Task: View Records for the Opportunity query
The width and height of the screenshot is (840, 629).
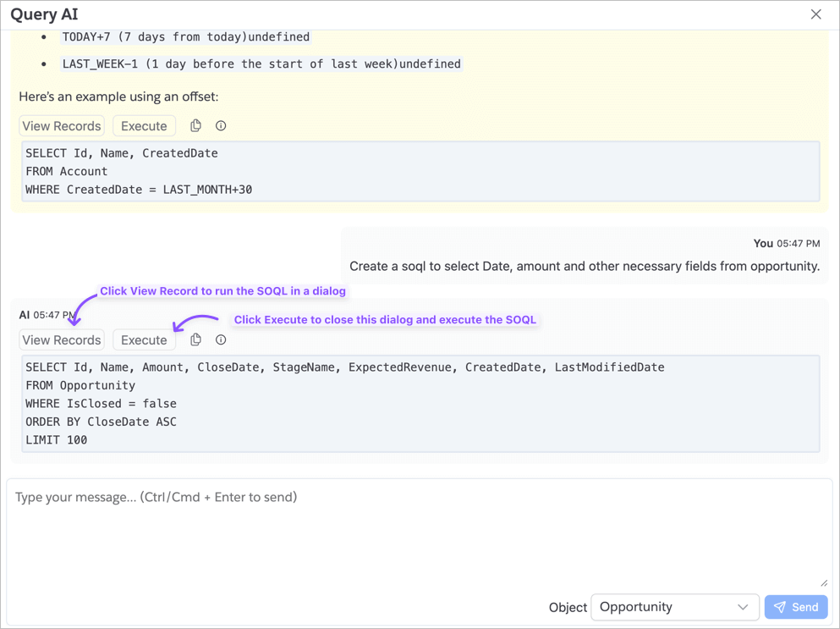Action: click(x=62, y=340)
